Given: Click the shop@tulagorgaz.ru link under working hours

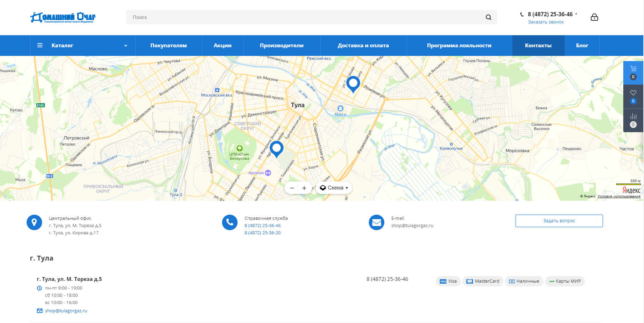Looking at the screenshot, I should tap(66, 311).
